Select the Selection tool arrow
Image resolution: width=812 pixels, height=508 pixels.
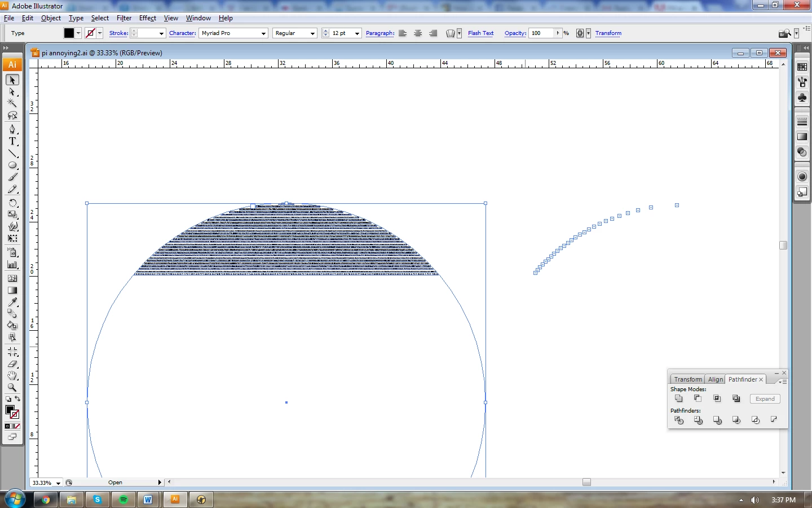(x=12, y=80)
